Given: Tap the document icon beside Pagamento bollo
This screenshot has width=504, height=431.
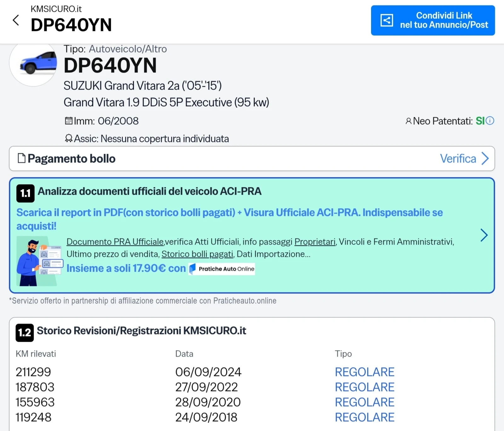Looking at the screenshot, I should tap(21, 158).
